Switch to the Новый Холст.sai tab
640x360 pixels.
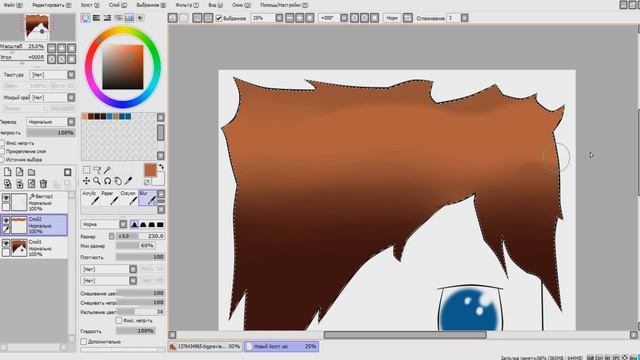point(281,346)
